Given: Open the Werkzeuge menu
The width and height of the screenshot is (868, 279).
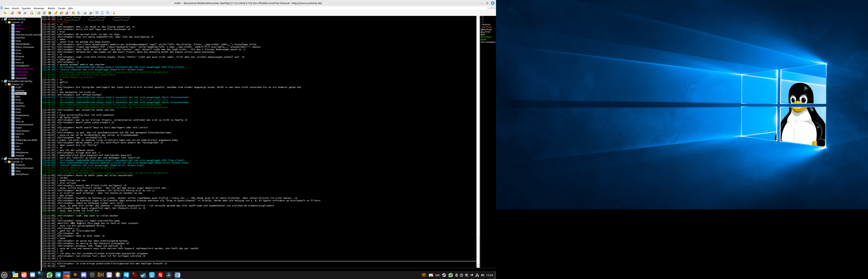Looking at the screenshot, I should tap(39, 8).
